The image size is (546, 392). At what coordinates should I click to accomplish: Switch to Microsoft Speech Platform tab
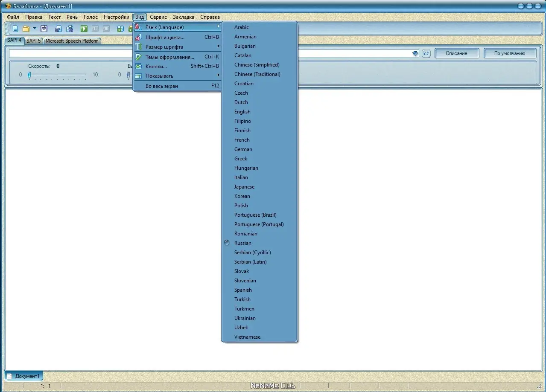pos(72,41)
